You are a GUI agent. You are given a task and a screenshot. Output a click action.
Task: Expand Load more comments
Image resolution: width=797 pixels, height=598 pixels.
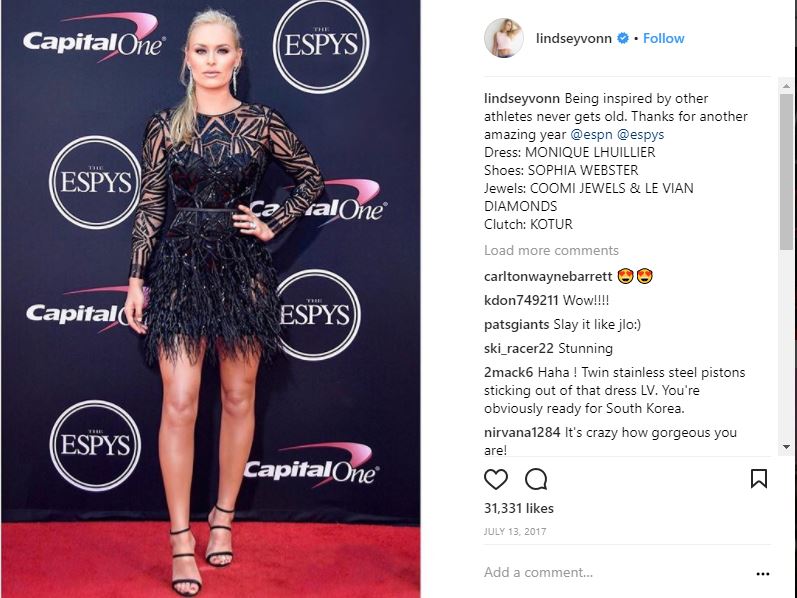pos(551,250)
